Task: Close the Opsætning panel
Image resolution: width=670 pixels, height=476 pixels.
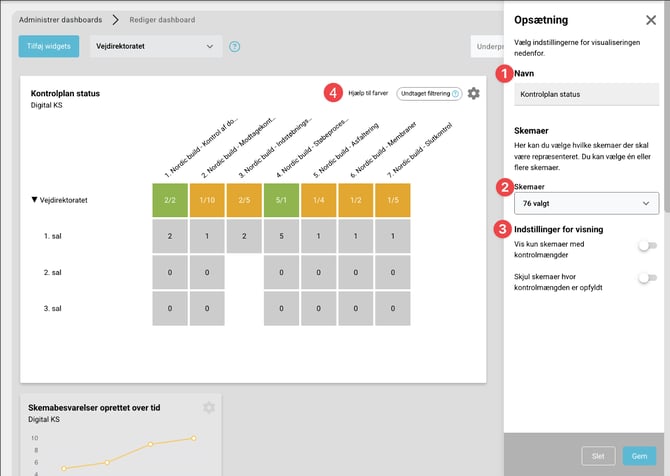Action: 651,20
